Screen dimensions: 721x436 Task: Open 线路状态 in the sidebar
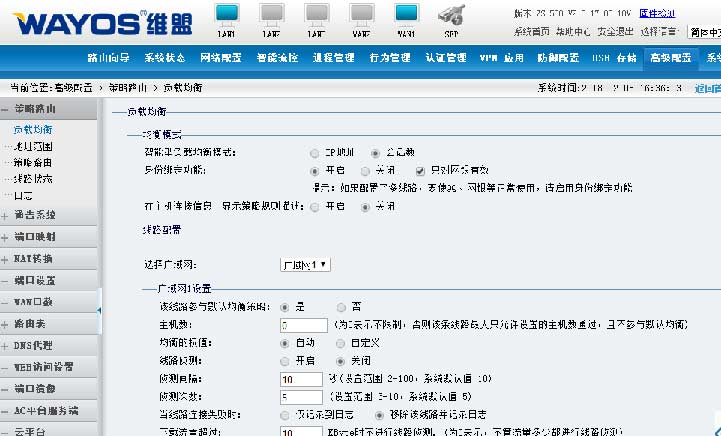pyautogui.click(x=33, y=178)
